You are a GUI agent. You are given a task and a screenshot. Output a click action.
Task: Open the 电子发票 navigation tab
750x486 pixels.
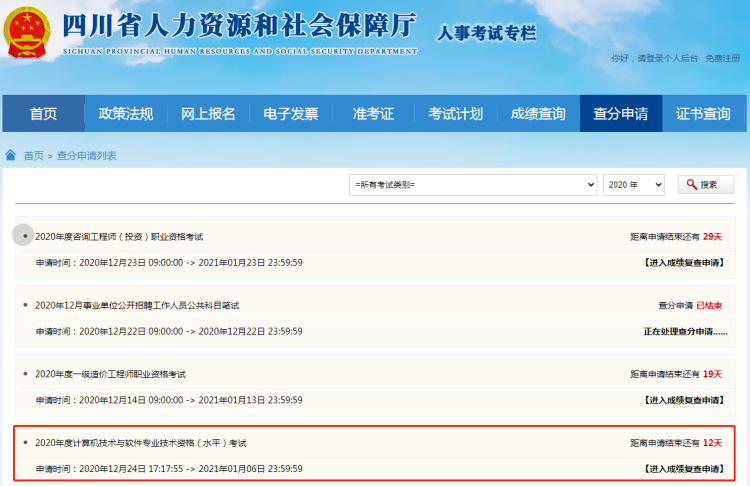[x=290, y=113]
